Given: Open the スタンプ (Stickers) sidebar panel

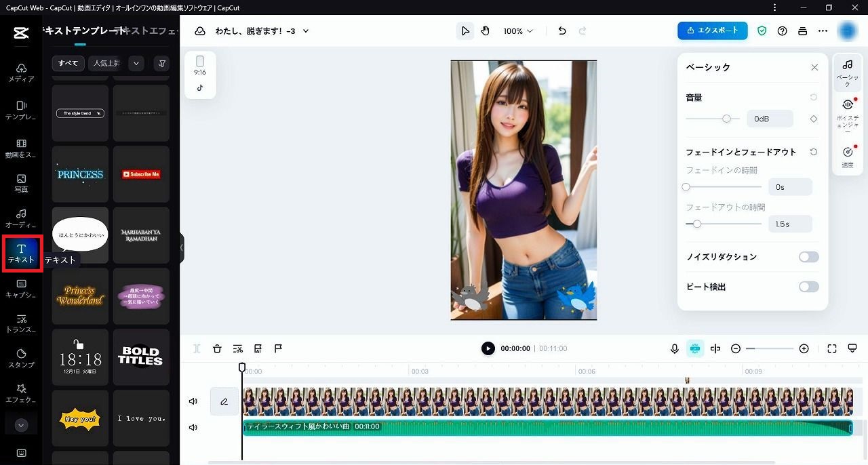Looking at the screenshot, I should point(21,359).
